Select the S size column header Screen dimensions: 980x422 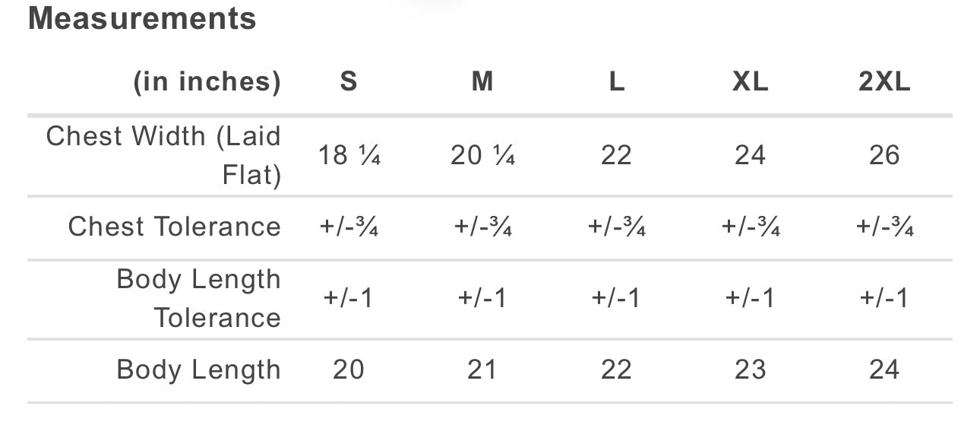point(349,81)
